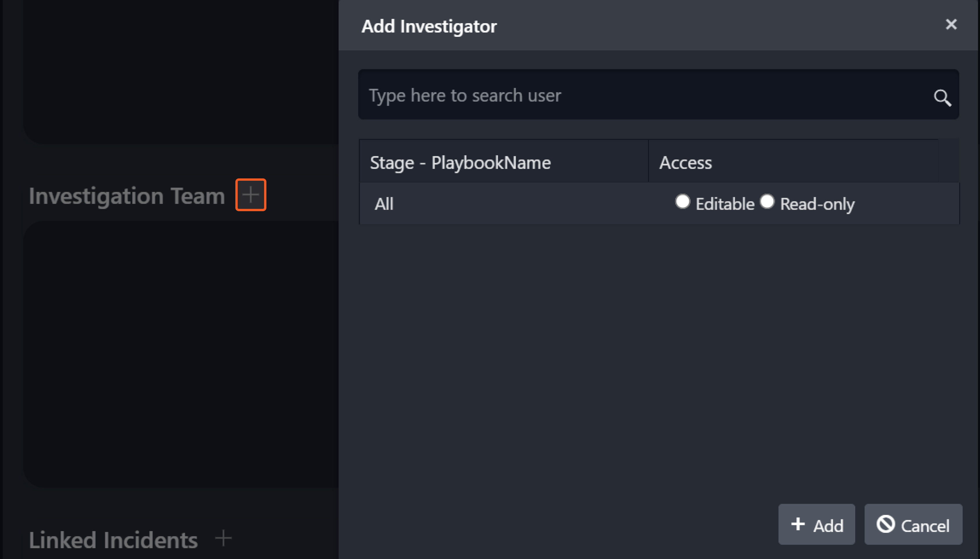
Task: Click the Investigation Team heading
Action: 127,196
